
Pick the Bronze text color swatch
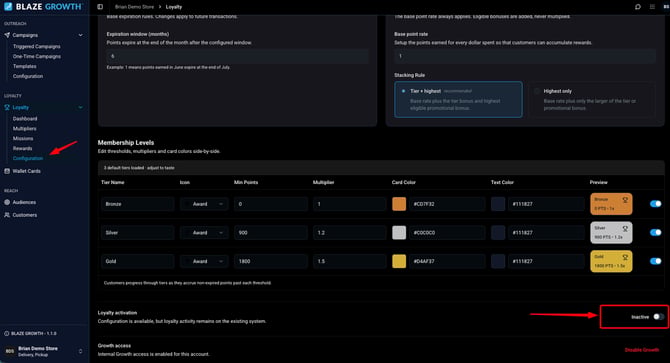(498, 204)
